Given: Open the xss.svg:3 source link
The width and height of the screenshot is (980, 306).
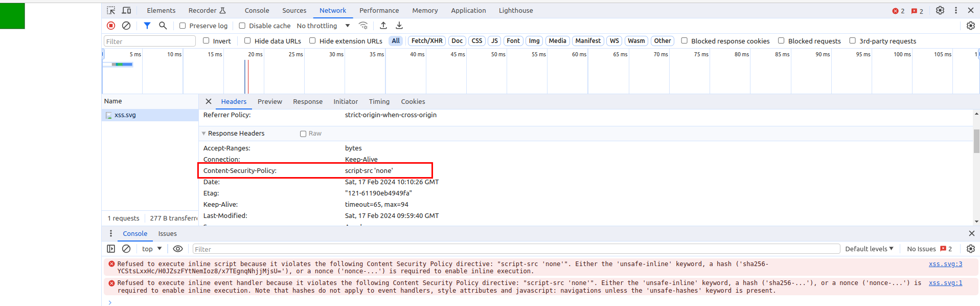Looking at the screenshot, I should click(945, 264).
